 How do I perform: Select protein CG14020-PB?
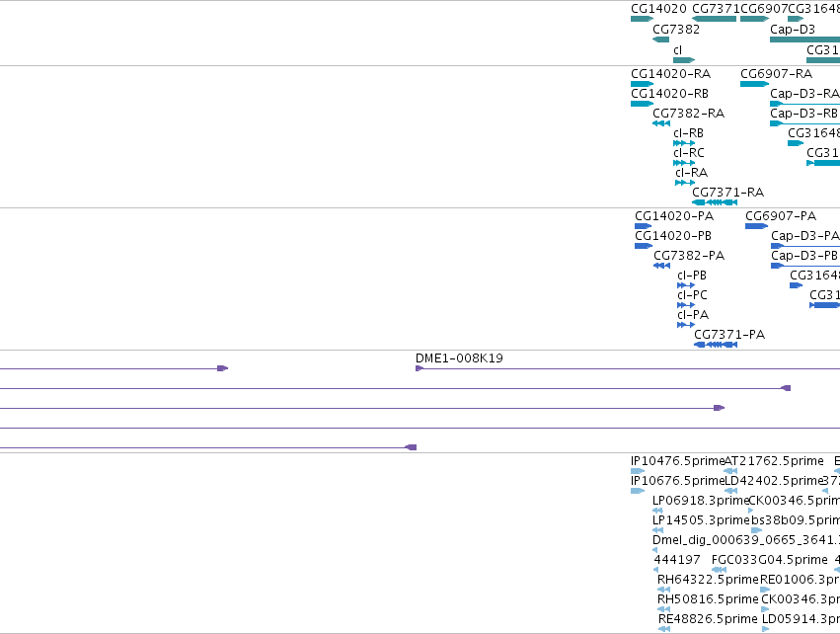[673, 236]
